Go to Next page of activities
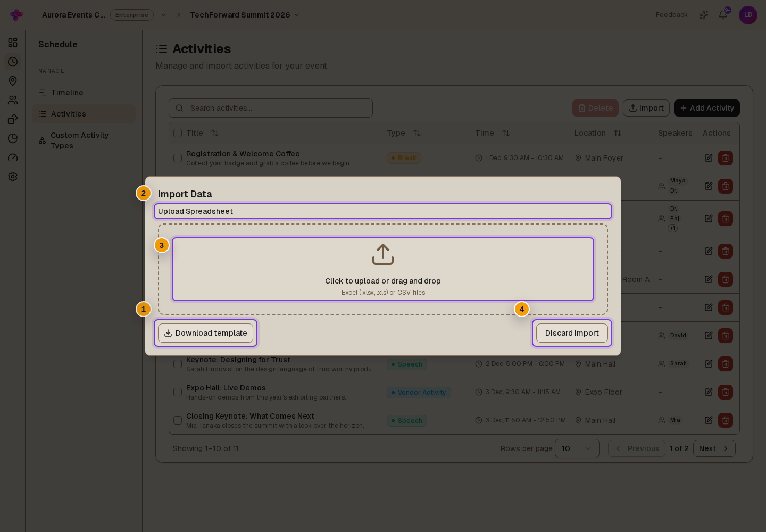 tap(714, 448)
